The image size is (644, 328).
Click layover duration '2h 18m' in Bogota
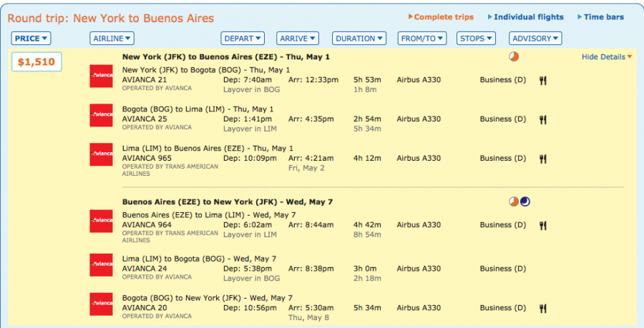pos(367,279)
